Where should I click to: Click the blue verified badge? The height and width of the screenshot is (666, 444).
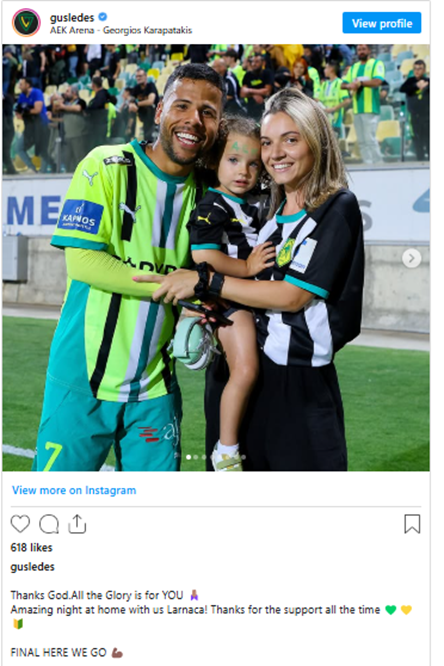pos(103,17)
